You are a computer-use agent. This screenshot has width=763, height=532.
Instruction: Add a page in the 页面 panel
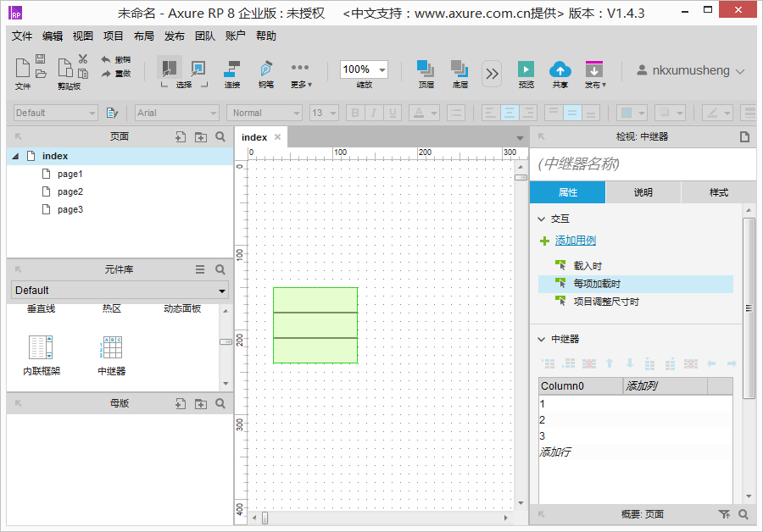pos(180,137)
